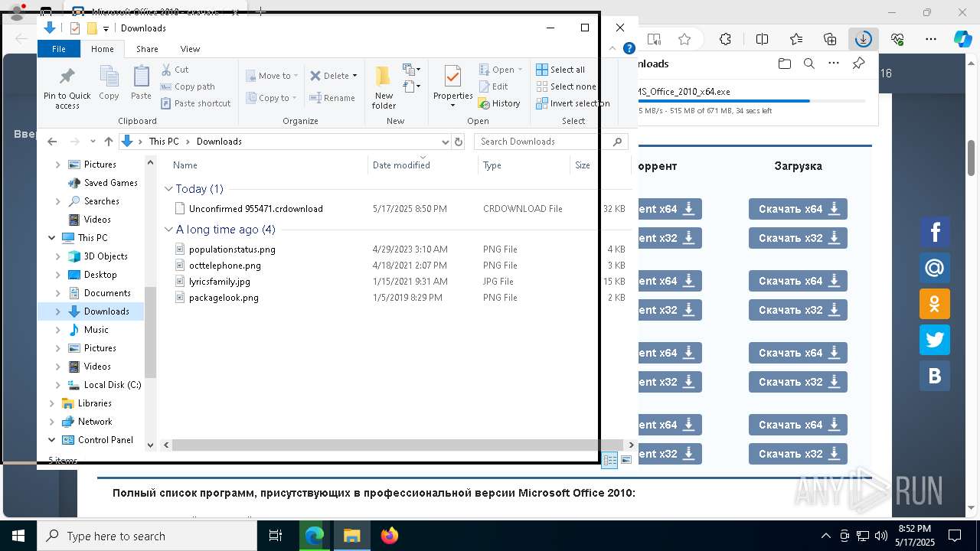Click the Copy icon in Clipboard group
Screen dimensions: 980x551
(x=109, y=77)
